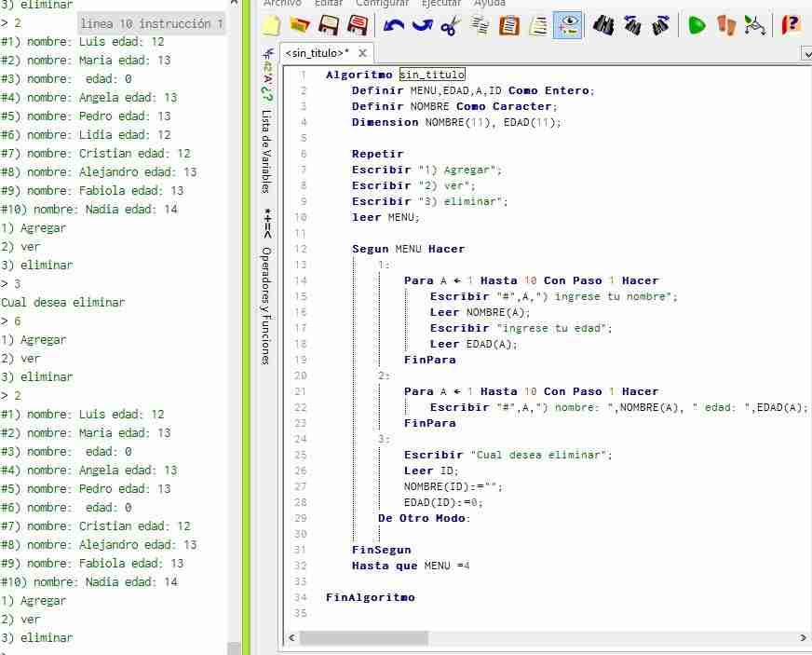
Task: Click the code line 'NOMBRE(ID):="";'
Action: pos(453,486)
